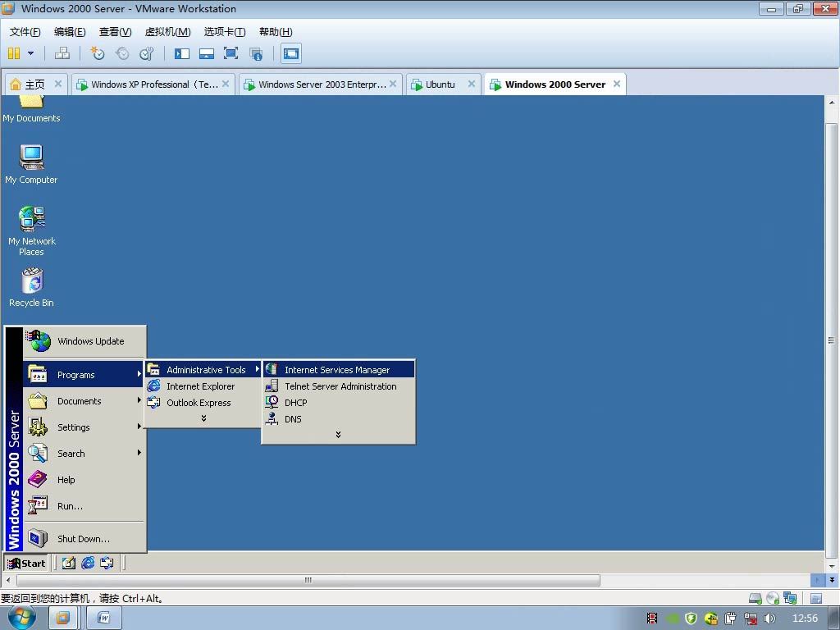The image size is (840, 630).
Task: Click Shut Down... in the Start menu
Action: (x=84, y=538)
